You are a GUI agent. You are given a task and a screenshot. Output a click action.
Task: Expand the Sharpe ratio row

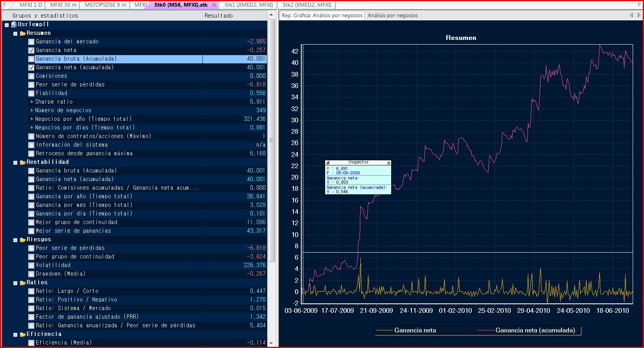click(x=32, y=102)
